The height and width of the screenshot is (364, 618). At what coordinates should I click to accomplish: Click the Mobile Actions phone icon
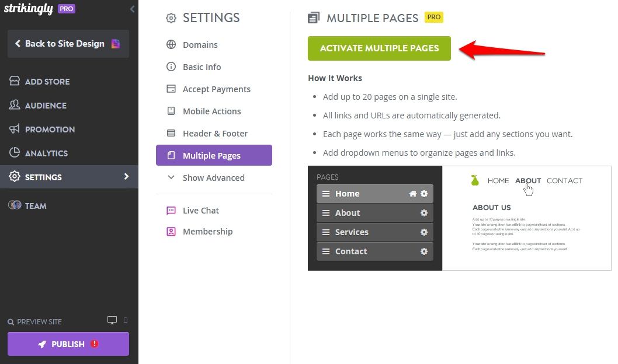[171, 111]
